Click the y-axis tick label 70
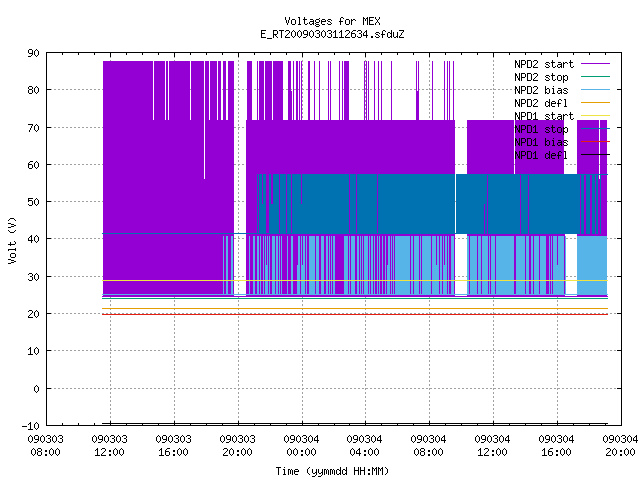The image size is (640, 480). coord(33,128)
